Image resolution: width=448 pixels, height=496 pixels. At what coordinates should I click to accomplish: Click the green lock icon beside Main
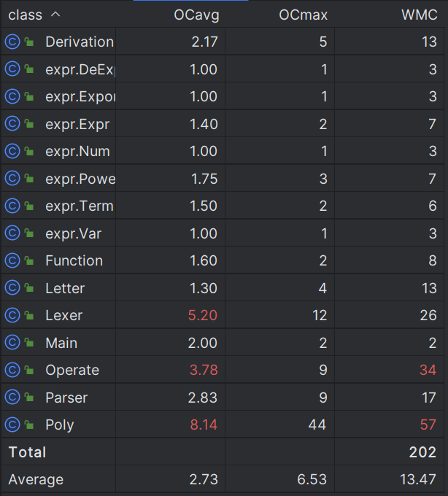click(29, 342)
